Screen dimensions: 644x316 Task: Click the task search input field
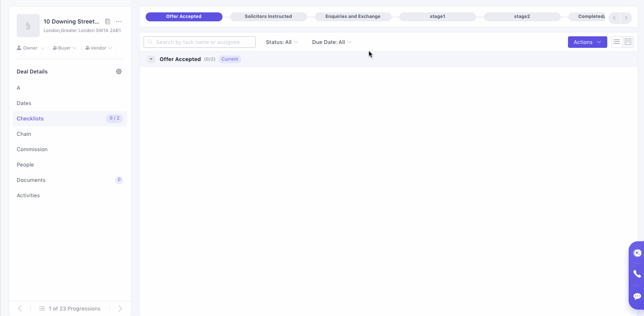(200, 42)
